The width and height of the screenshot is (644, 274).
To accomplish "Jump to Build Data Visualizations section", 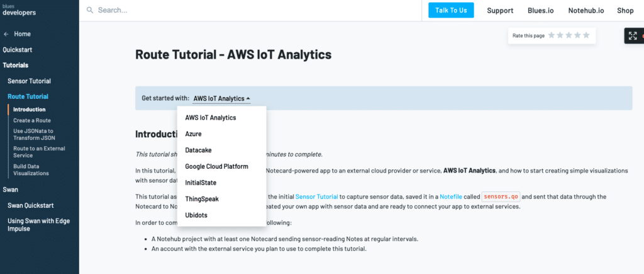I will click(31, 169).
